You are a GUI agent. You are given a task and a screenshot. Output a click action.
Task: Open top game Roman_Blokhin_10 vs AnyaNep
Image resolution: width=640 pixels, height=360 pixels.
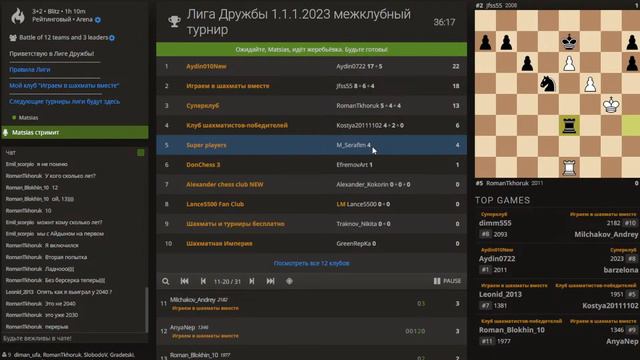click(558, 333)
